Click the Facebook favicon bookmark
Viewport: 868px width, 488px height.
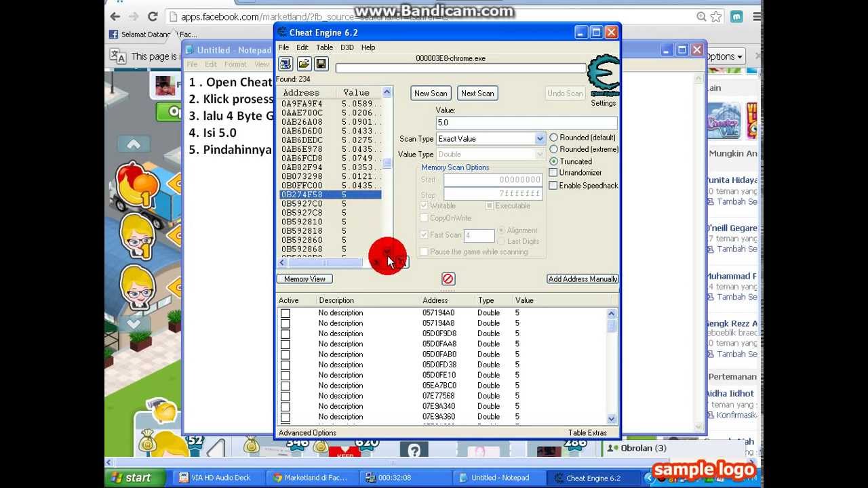tap(114, 35)
